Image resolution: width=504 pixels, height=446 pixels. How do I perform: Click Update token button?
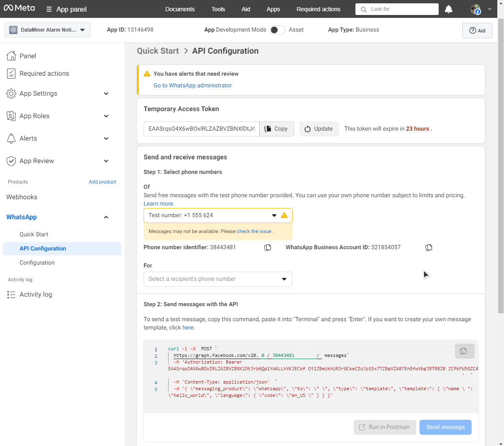point(319,129)
